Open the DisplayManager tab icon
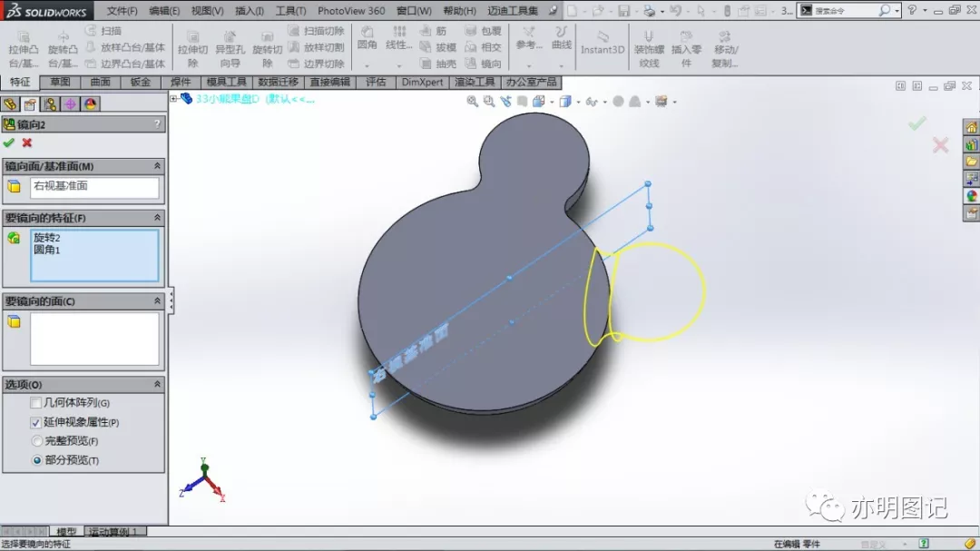This screenshot has width=980, height=551. pos(90,104)
